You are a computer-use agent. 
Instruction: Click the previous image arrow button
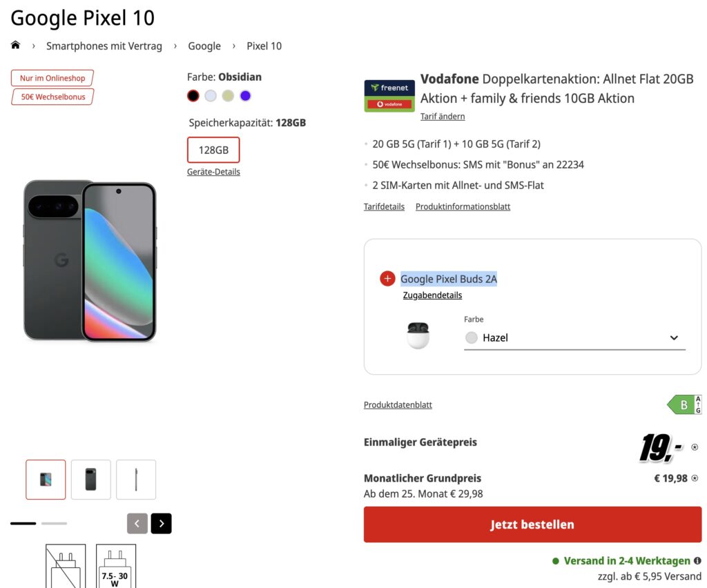pos(137,524)
